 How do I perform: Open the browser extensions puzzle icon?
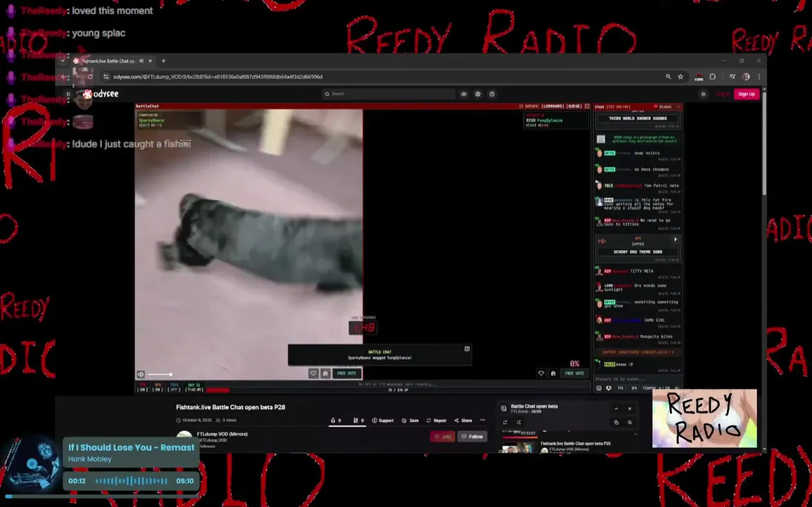click(x=713, y=77)
